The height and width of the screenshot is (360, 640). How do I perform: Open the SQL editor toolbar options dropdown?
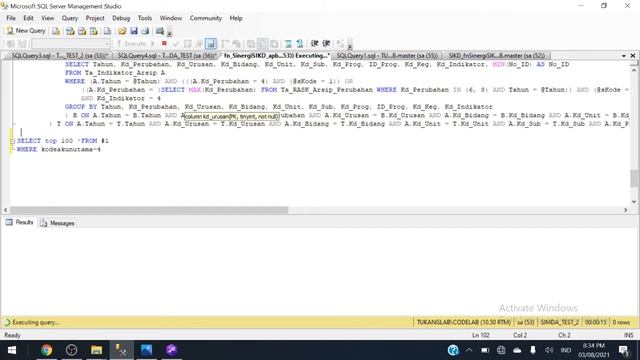pyautogui.click(x=350, y=45)
